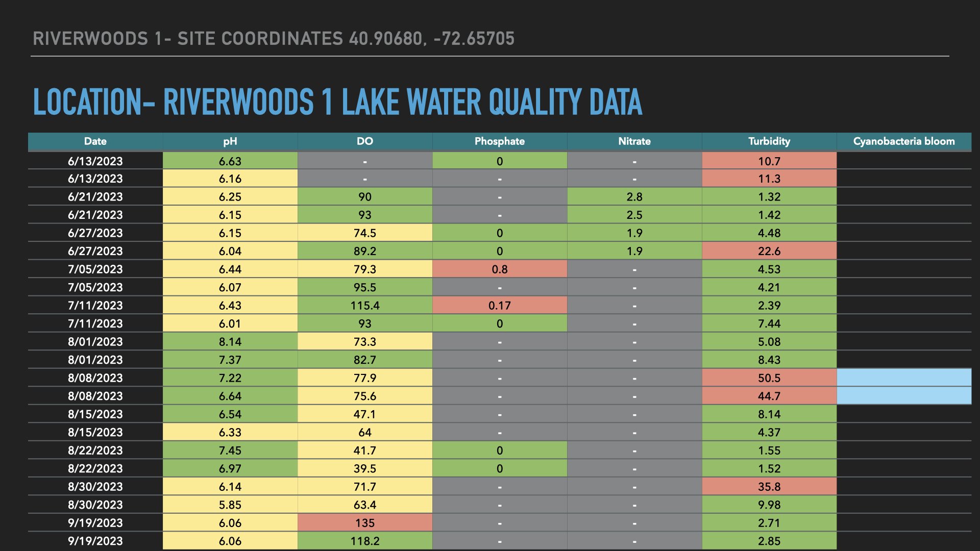Select the DO cell reading 115.4
Screen dimensions: 980x551
[365, 305]
